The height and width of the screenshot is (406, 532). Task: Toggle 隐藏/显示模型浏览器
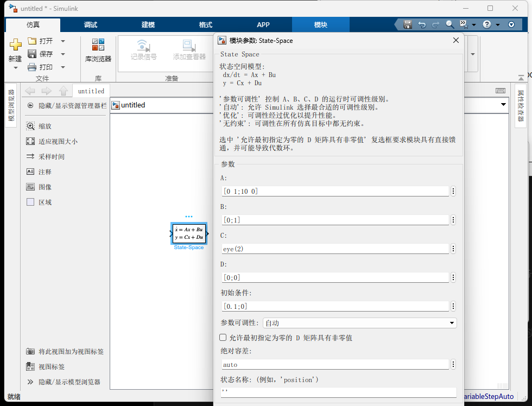64,382
